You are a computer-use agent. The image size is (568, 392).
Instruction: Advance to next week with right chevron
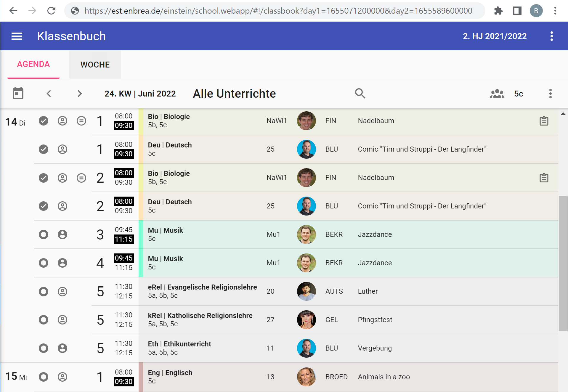79,94
